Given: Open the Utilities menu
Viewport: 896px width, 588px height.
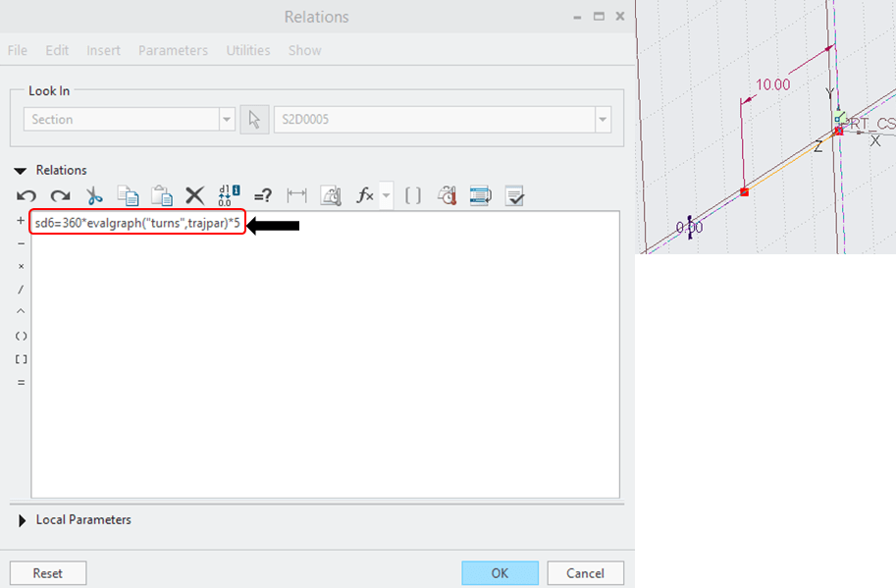Looking at the screenshot, I should coord(247,50).
